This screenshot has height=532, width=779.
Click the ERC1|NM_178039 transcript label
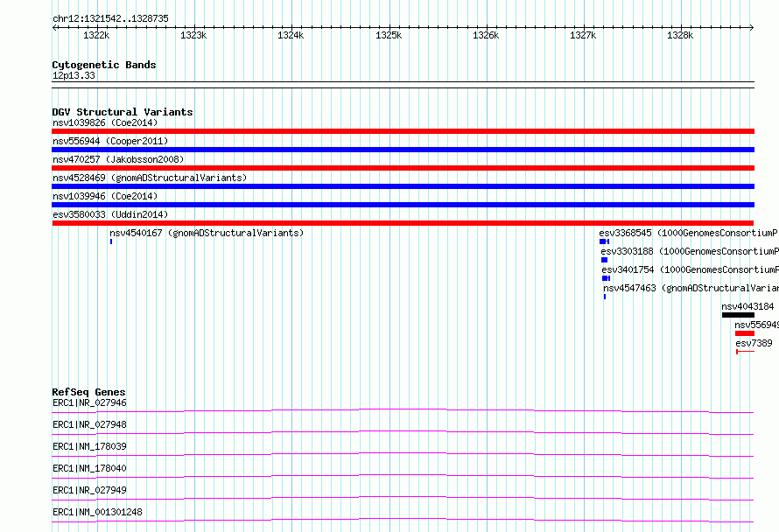(x=89, y=446)
